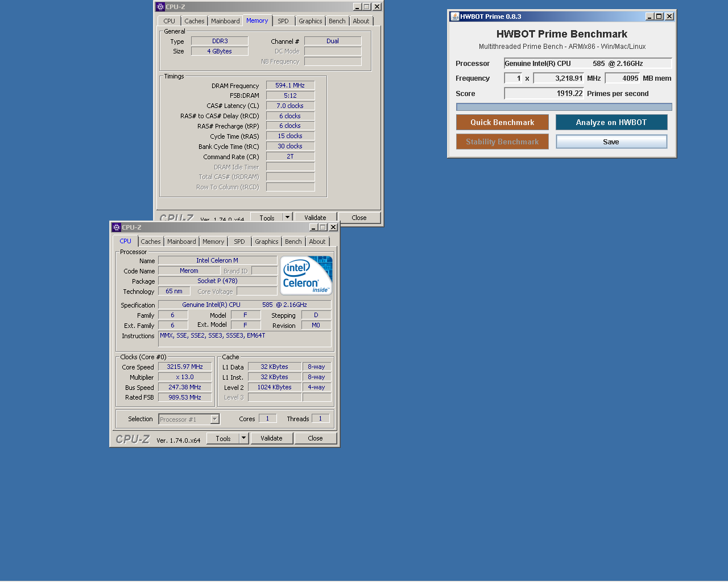Open Graphics tab in Memory CPU-Z window

(x=311, y=21)
